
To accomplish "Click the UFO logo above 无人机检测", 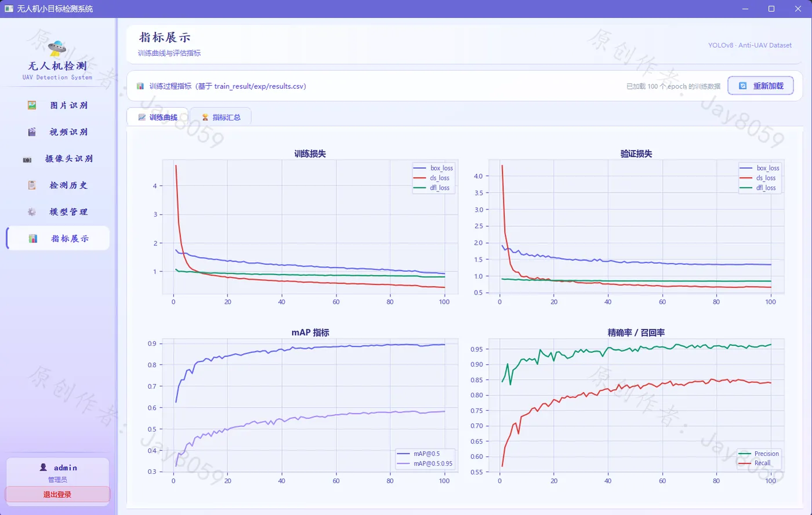I will coord(57,46).
